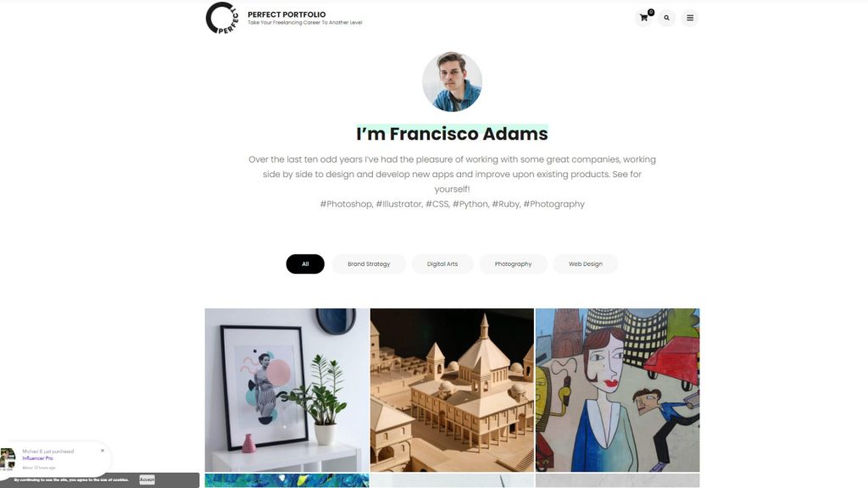Show Digital Arts projects
This screenshot has height=488, width=868.
[442, 264]
